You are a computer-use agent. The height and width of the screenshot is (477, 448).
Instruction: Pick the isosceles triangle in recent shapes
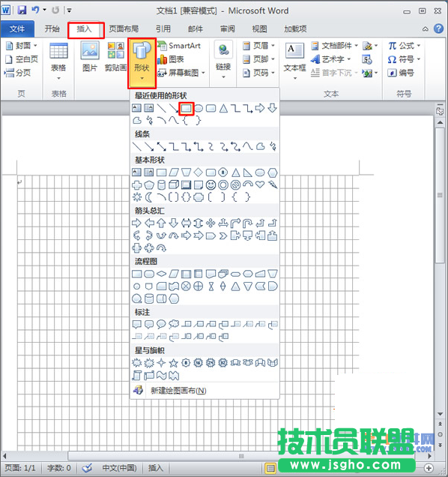click(224, 108)
